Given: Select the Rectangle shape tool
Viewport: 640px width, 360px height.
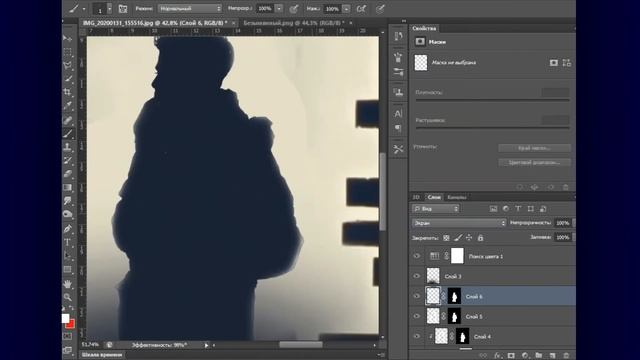Looking at the screenshot, I should click(67, 269).
